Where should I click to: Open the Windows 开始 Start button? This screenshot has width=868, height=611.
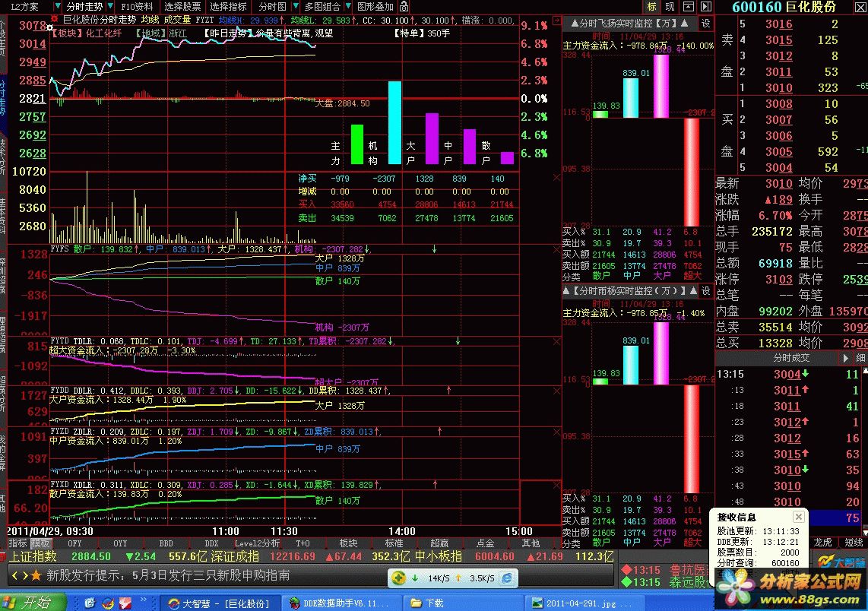[x=33, y=602]
